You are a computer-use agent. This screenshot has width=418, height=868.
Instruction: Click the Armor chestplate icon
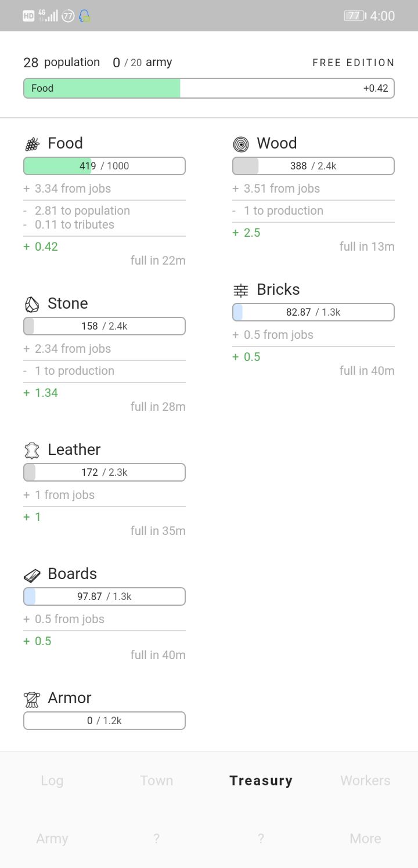pos(32,699)
